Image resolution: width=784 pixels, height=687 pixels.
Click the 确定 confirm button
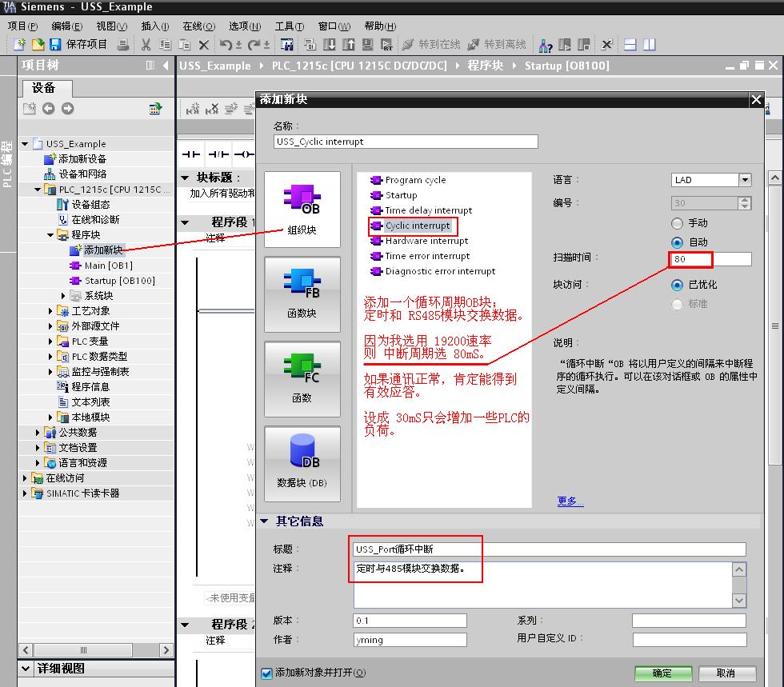click(x=663, y=673)
